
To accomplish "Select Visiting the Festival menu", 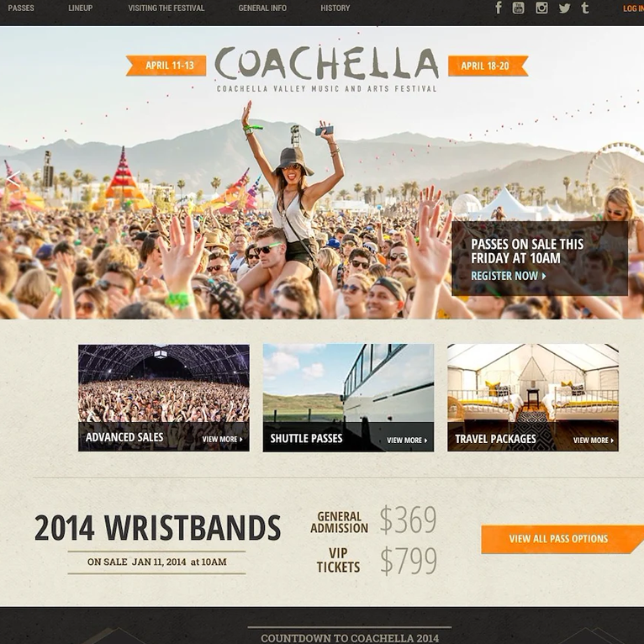I will pos(166,8).
